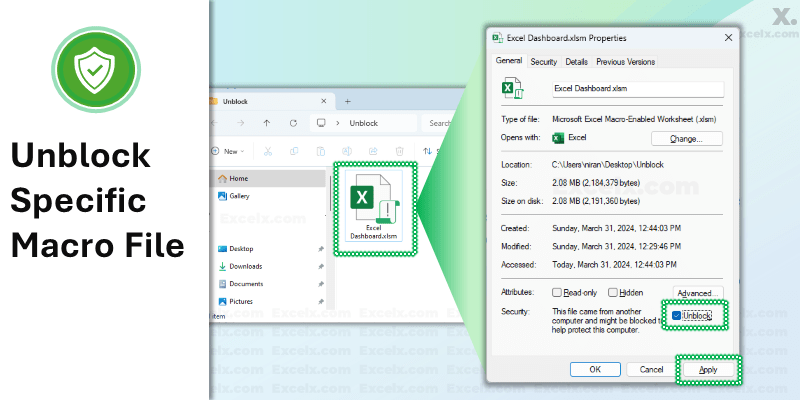
Task: Open the New dropdown in Explorer toolbar
Action: [228, 151]
